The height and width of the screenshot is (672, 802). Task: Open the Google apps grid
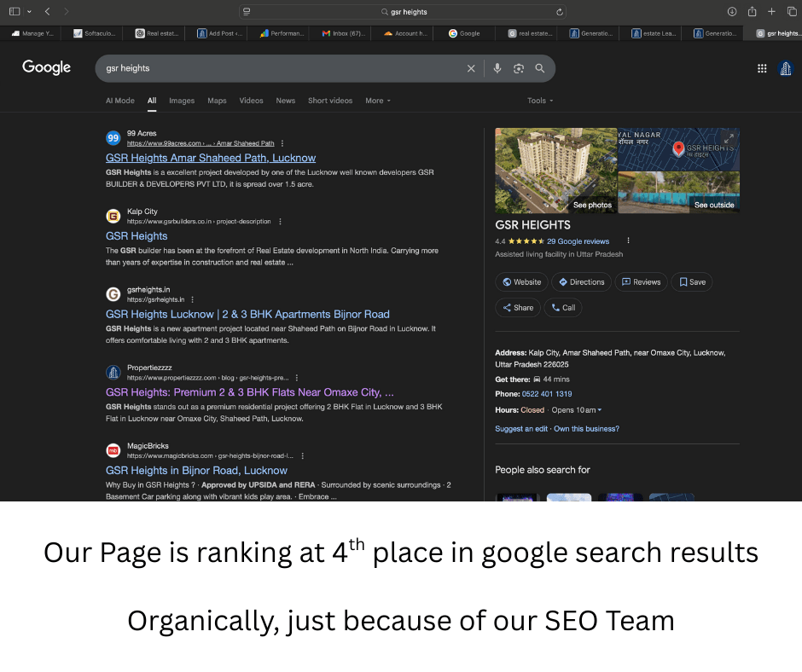[x=762, y=68]
